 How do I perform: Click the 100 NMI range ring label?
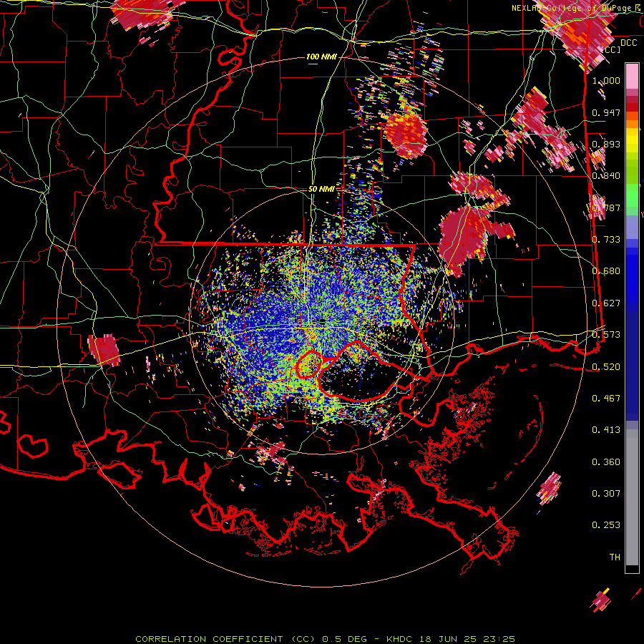click(x=321, y=57)
